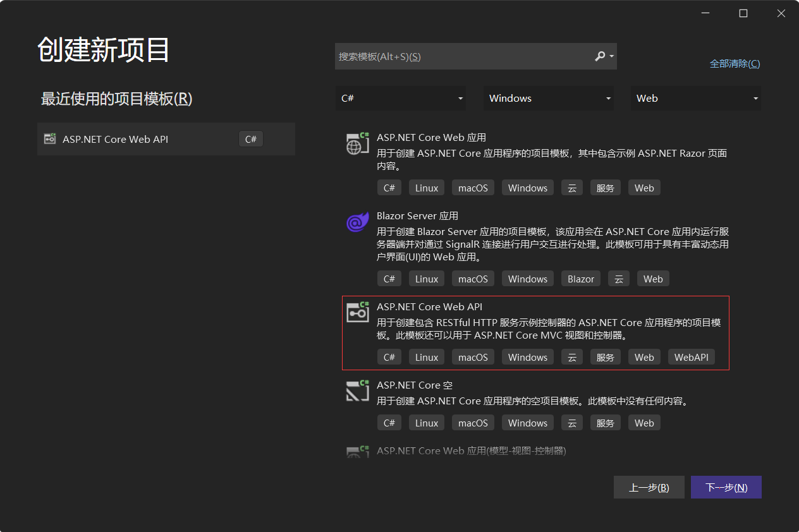Click 服务 tag under ASP.NET Core Web 应用

click(606, 188)
